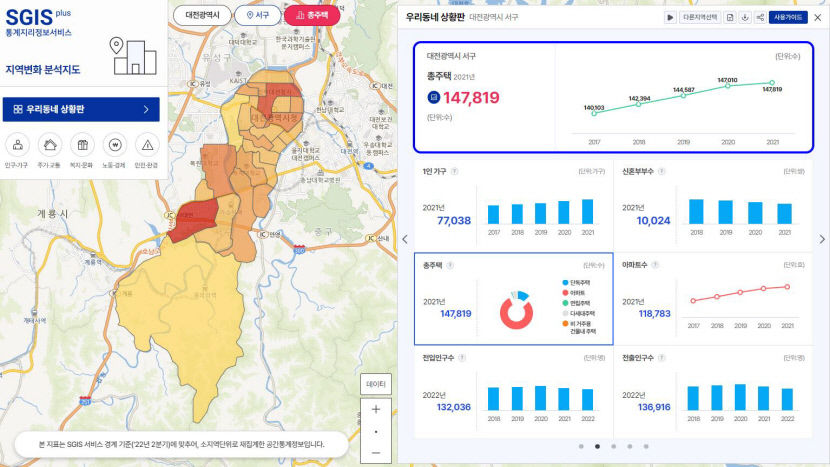Open the 주거·교통 house icon

[50, 145]
